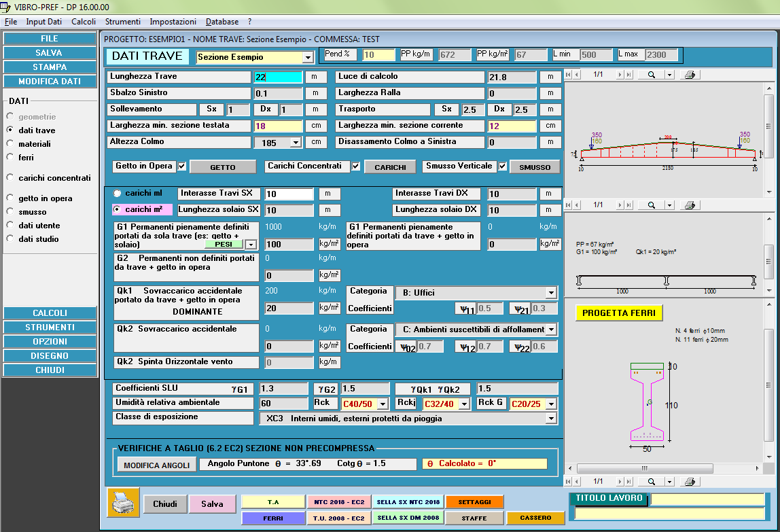Viewport: 780px width, 532px height.
Task: Go to previous page in section preview toolbar
Action: [x=577, y=481]
